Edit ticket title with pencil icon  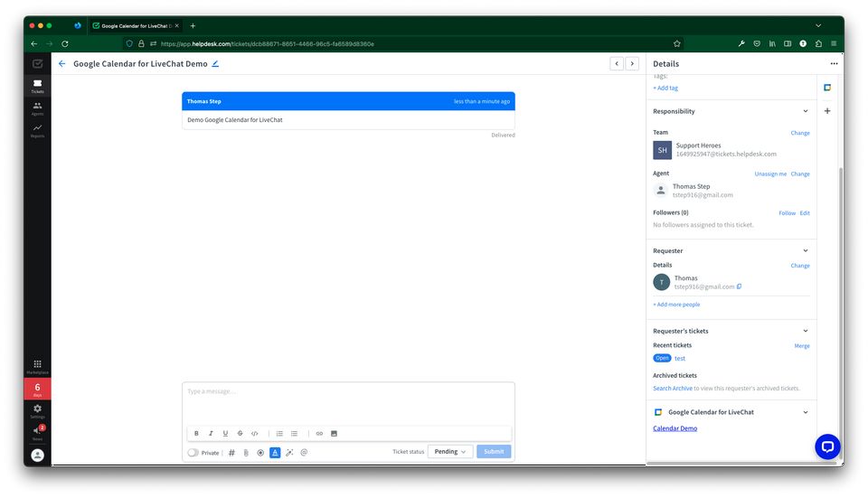(215, 64)
